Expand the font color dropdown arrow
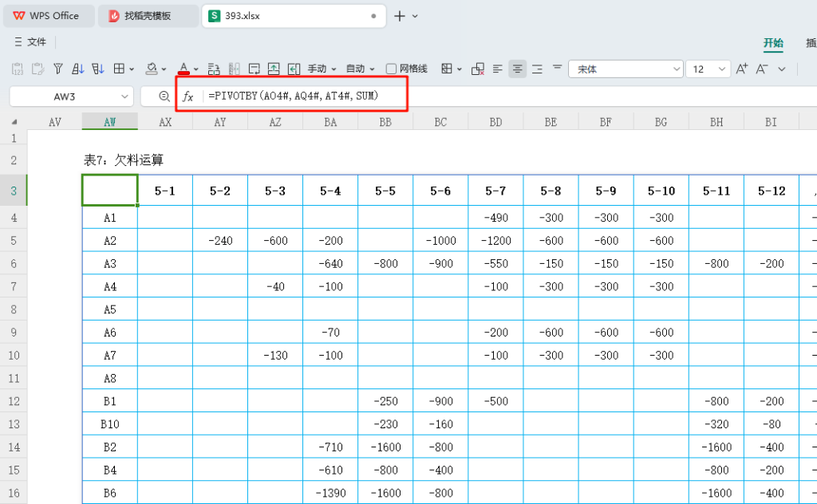This screenshot has height=504, width=817. (196, 69)
